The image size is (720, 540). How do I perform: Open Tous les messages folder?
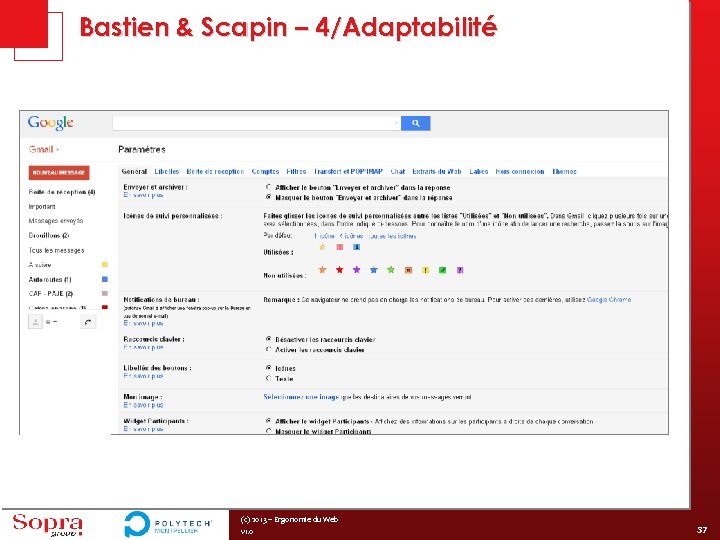(x=56, y=250)
